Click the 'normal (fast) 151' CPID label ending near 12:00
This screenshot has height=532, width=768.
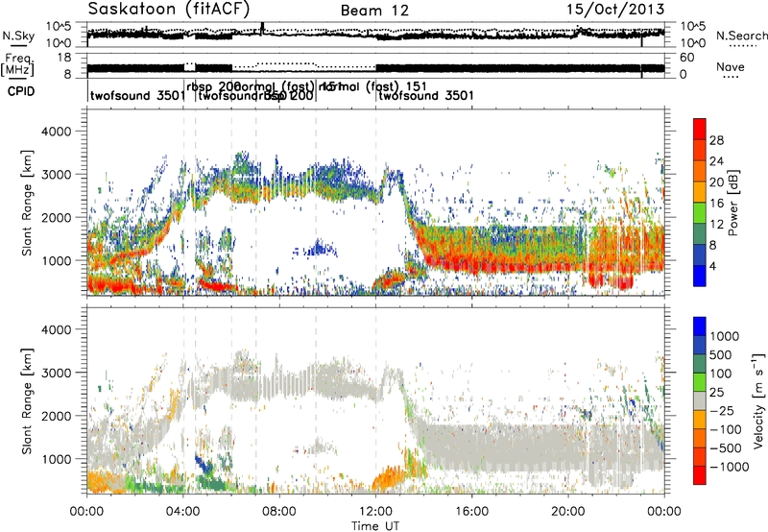click(373, 86)
